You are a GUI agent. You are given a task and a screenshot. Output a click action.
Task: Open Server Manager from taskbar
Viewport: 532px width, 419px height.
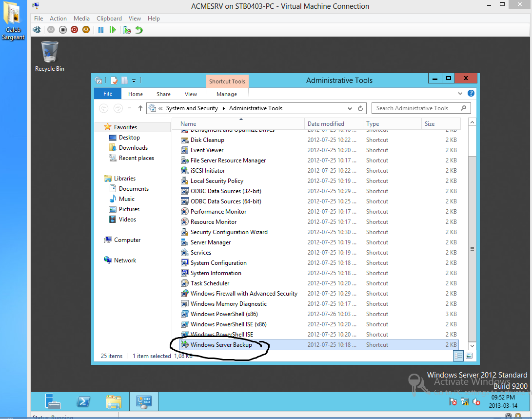pos(53,402)
